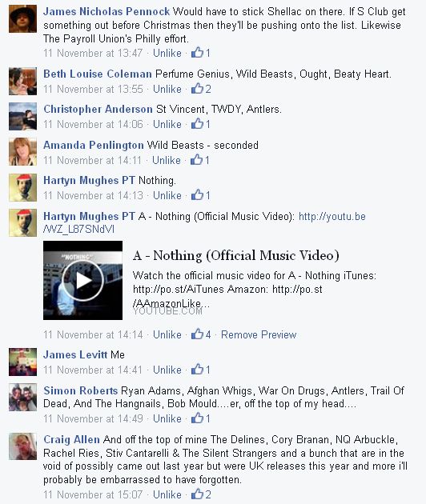Click thumbs-up icon on James Levitt's comment
Image resolution: width=426 pixels, height=504 pixels.
[197, 370]
